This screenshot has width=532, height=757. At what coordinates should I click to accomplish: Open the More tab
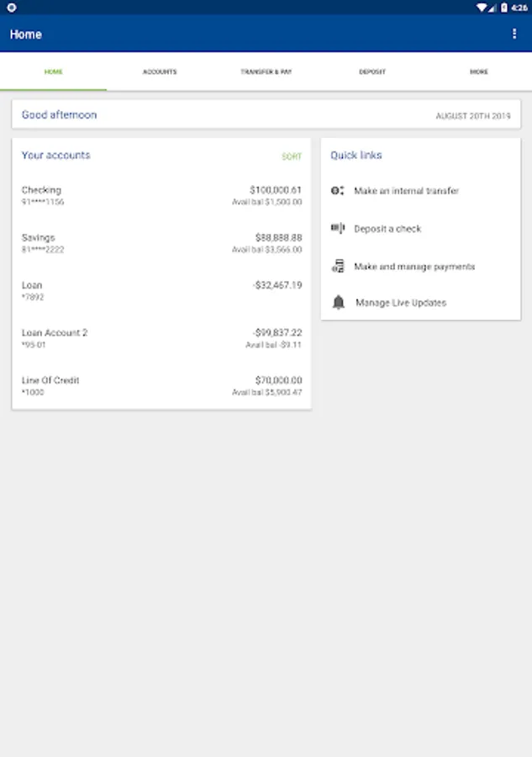[479, 72]
